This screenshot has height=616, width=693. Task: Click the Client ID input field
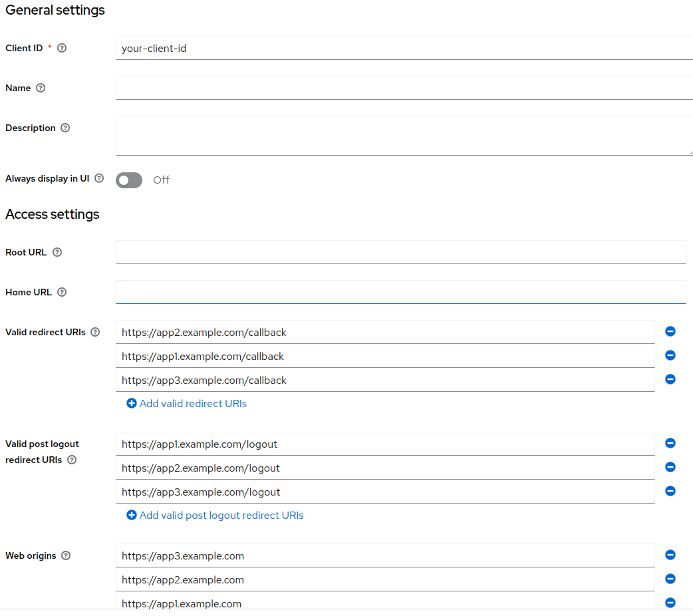pyautogui.click(x=404, y=48)
